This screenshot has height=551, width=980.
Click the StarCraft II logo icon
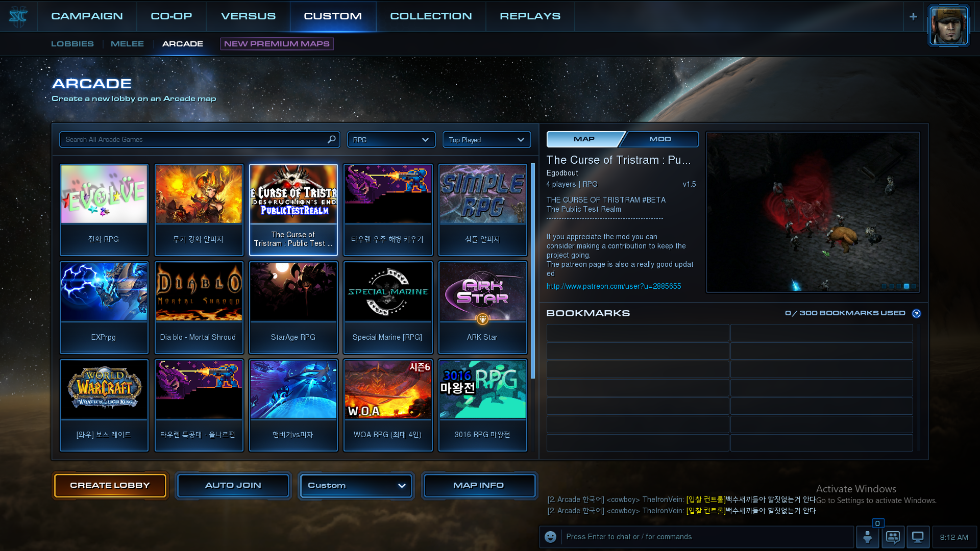[x=18, y=17]
